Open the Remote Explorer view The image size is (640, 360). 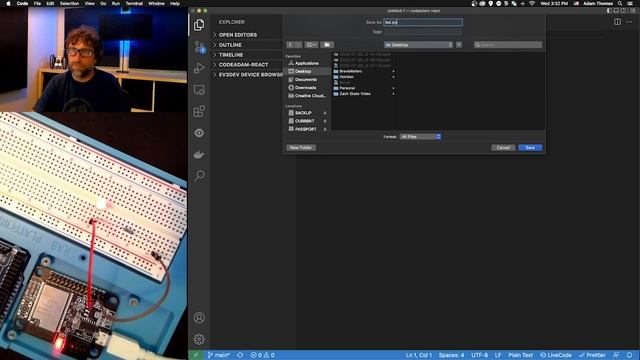coord(199,90)
